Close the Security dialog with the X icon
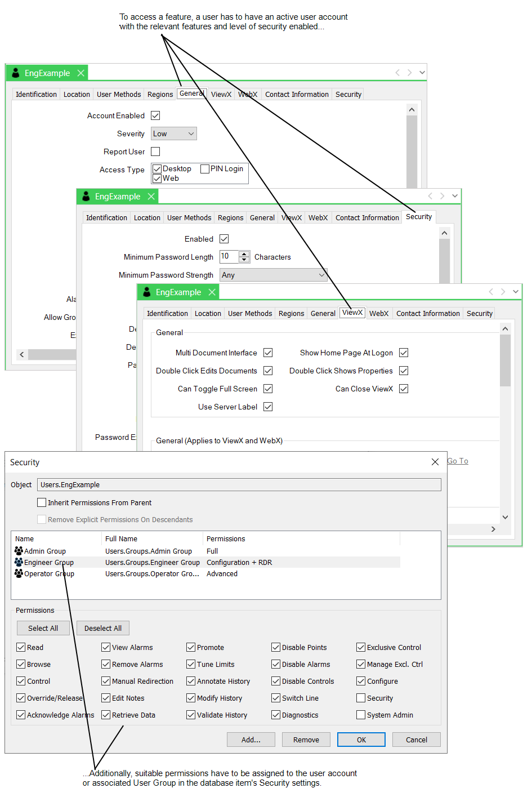The height and width of the screenshot is (806, 532). click(435, 462)
